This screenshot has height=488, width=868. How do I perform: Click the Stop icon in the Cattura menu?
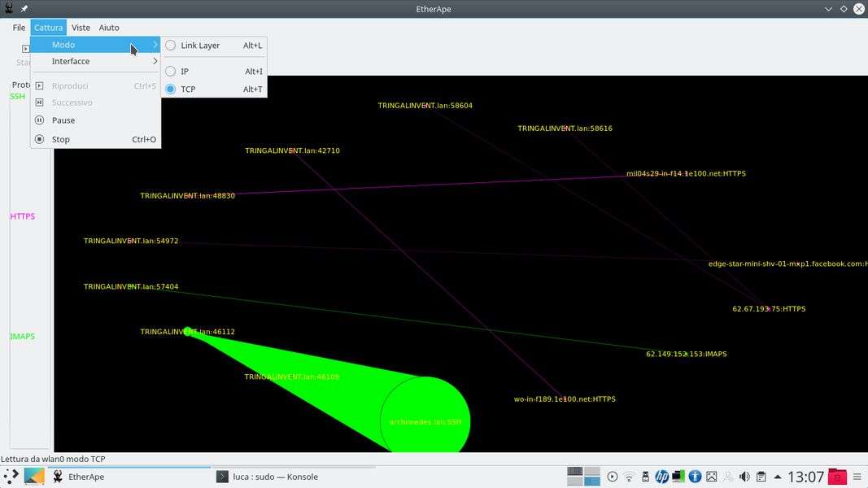pyautogui.click(x=39, y=139)
